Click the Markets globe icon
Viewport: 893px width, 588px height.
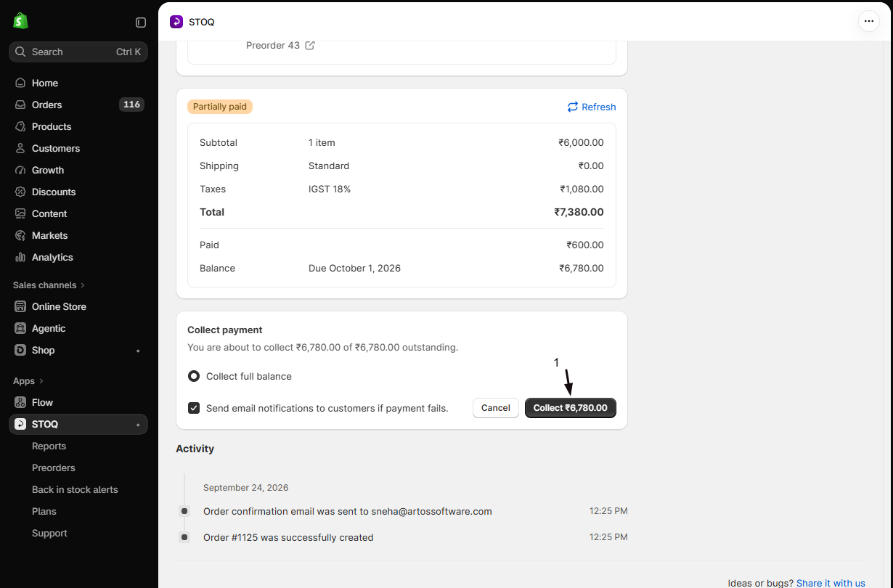pos(20,235)
